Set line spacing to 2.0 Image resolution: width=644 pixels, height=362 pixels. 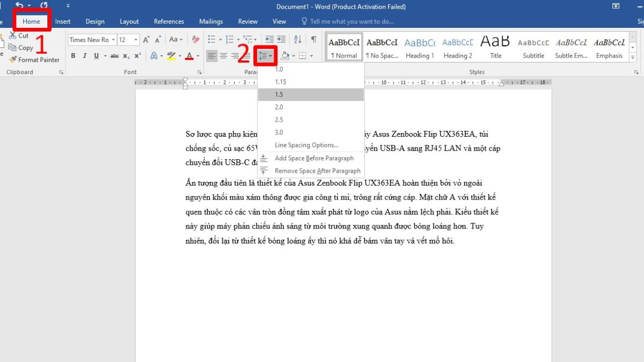pyautogui.click(x=311, y=107)
